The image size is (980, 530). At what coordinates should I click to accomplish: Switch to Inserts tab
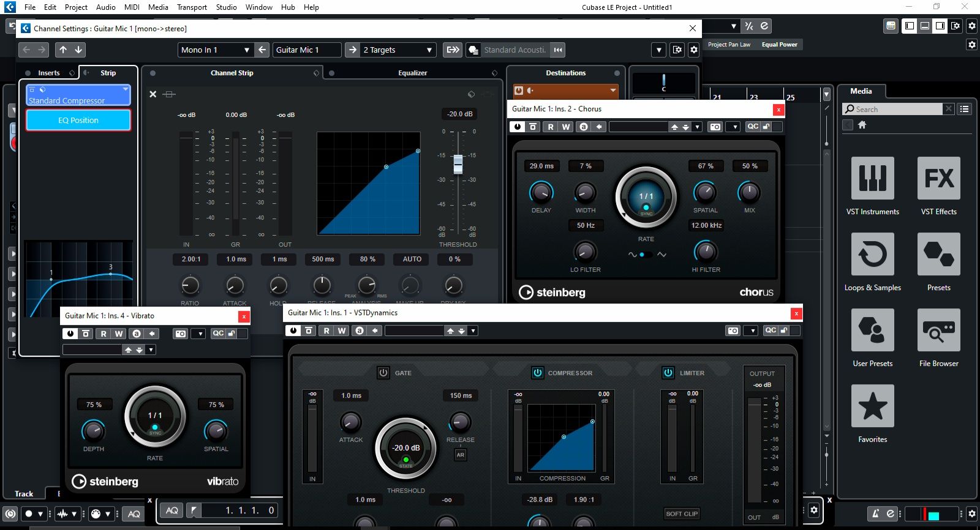click(48, 72)
